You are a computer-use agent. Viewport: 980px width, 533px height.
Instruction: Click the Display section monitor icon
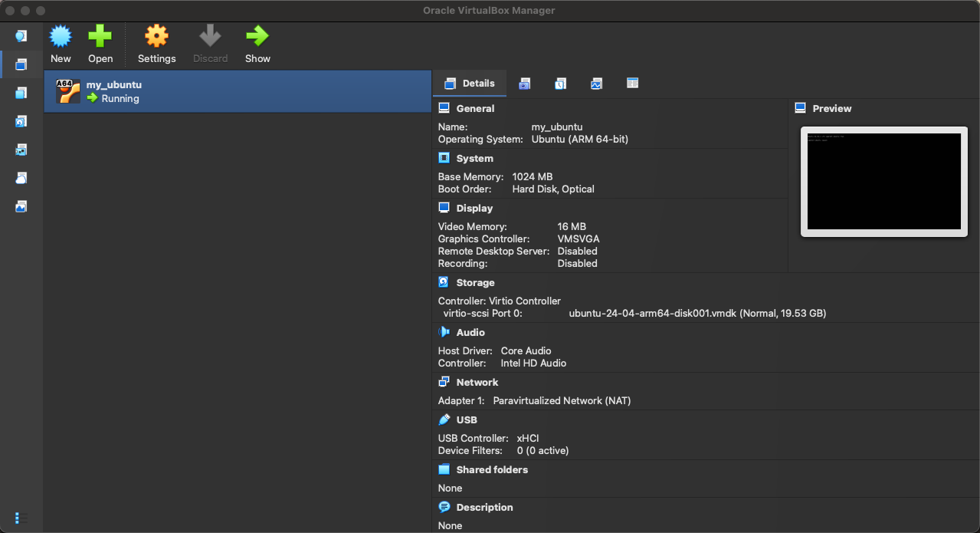[444, 208]
